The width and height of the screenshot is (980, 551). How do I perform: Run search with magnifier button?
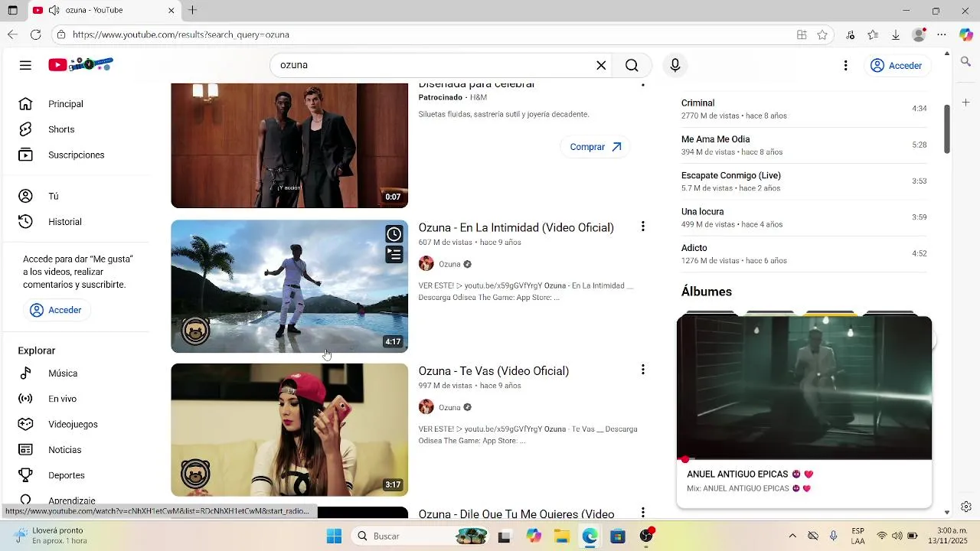[632, 65]
